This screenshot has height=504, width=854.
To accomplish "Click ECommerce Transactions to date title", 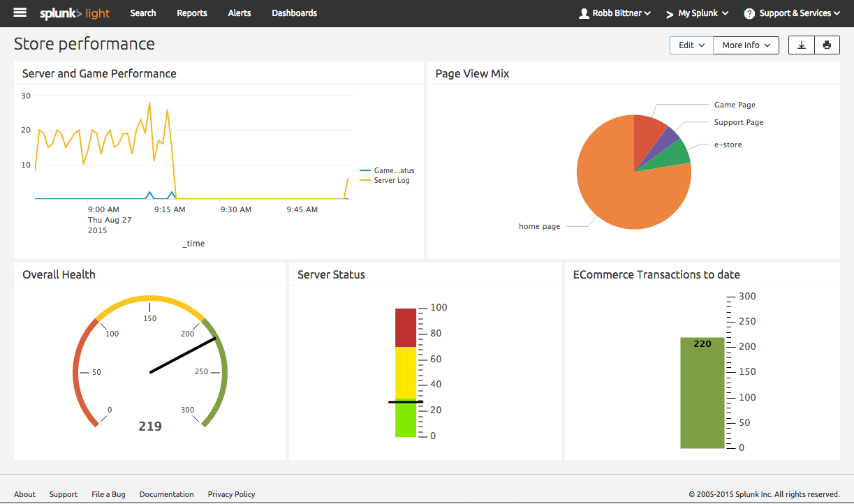I will click(656, 274).
